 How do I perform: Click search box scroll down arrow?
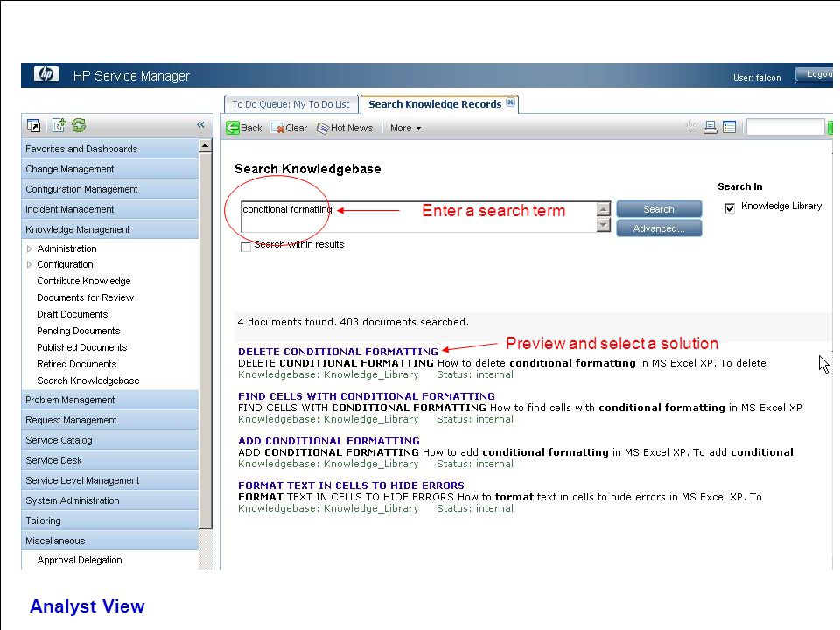pyautogui.click(x=604, y=225)
